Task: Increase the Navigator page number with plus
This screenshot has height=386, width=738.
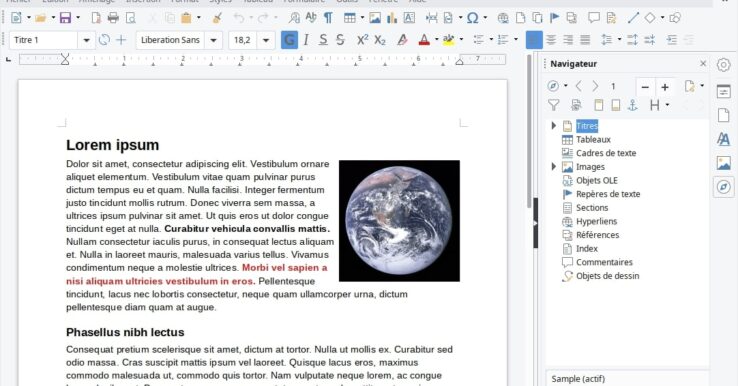Action: [x=665, y=87]
